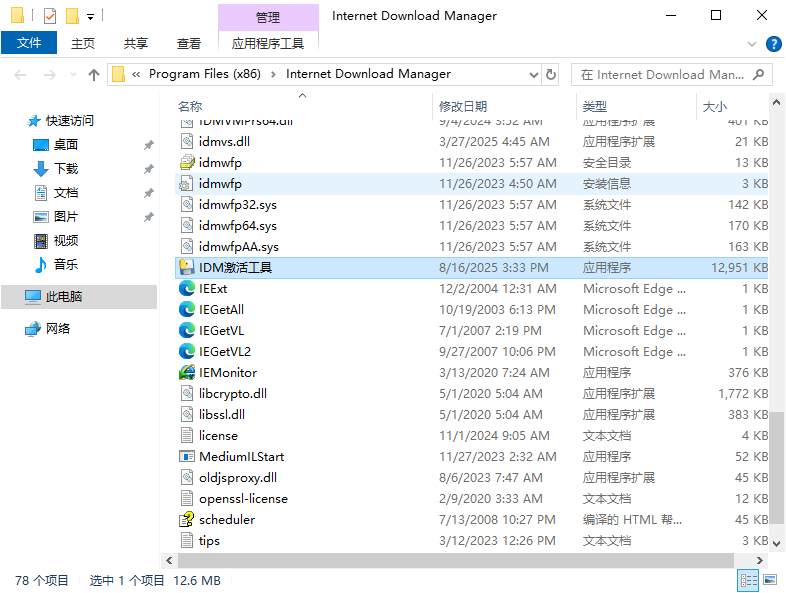Select 视频 in navigation pane
Viewport: 786px width, 593px height.
[66, 241]
